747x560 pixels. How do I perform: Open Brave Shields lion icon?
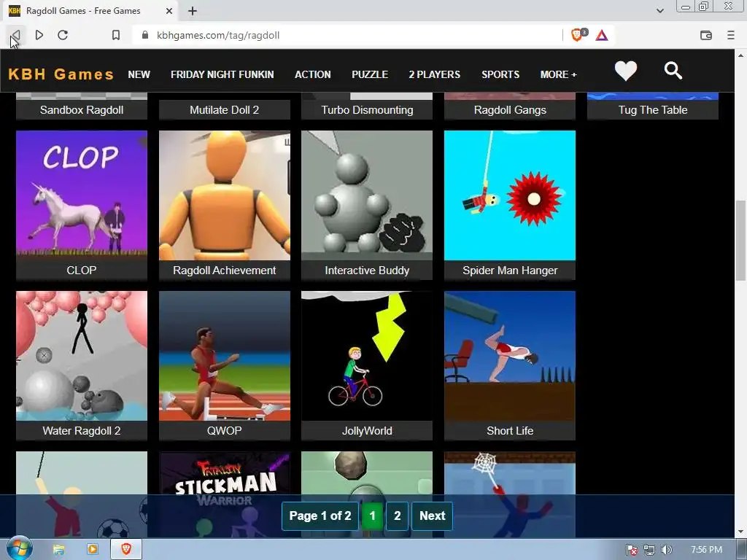pyautogui.click(x=578, y=35)
